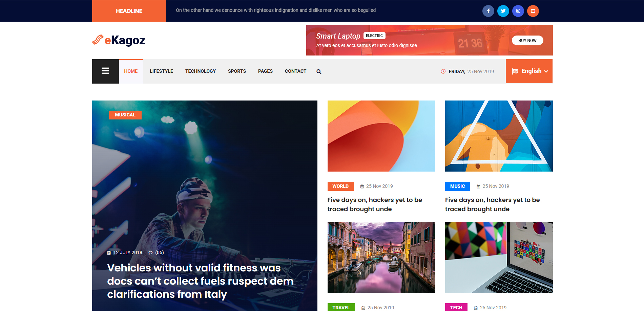644x311 pixels.
Task: Open 'Vehicles without valid fitness' featured article
Action: coord(200,281)
